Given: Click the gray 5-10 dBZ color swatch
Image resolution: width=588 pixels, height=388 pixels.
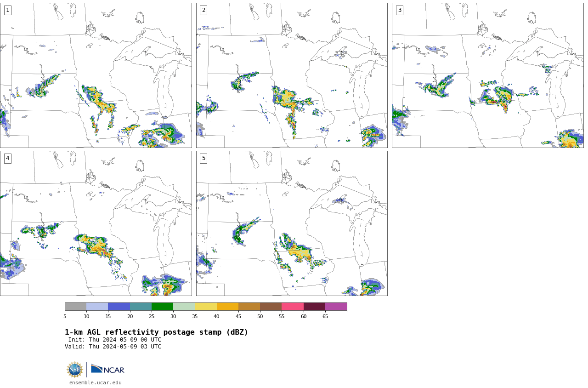Looking at the screenshot, I should click(x=75, y=307).
